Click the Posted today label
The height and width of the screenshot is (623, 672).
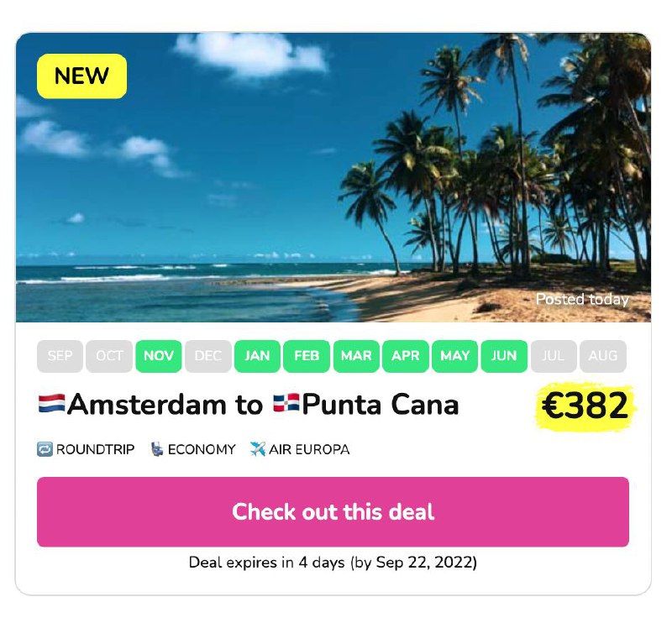[581, 299]
